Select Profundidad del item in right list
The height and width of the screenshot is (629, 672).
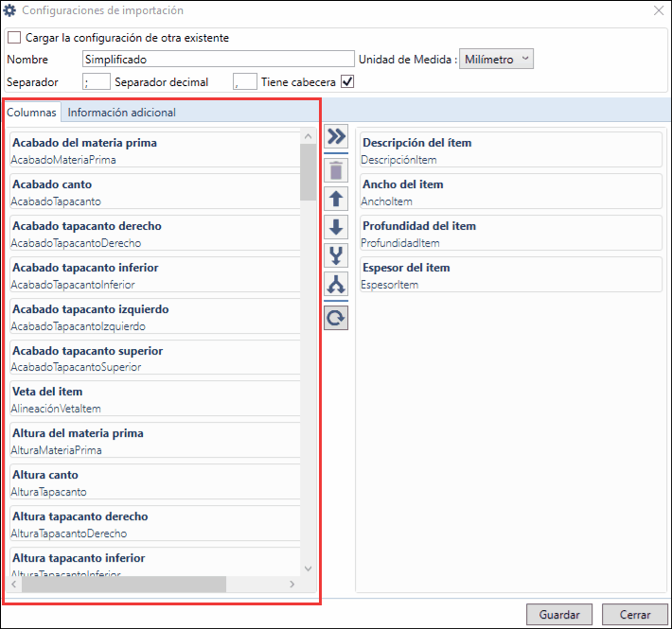(x=511, y=234)
